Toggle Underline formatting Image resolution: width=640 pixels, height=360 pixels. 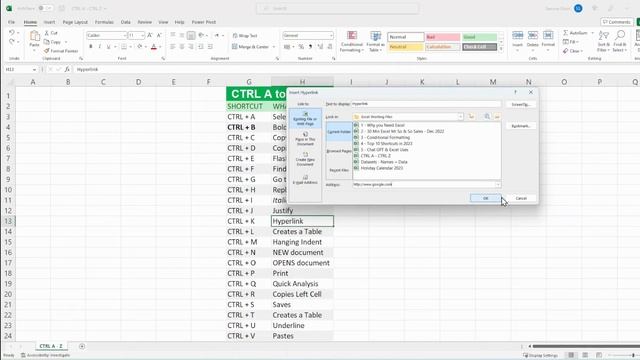coord(109,47)
